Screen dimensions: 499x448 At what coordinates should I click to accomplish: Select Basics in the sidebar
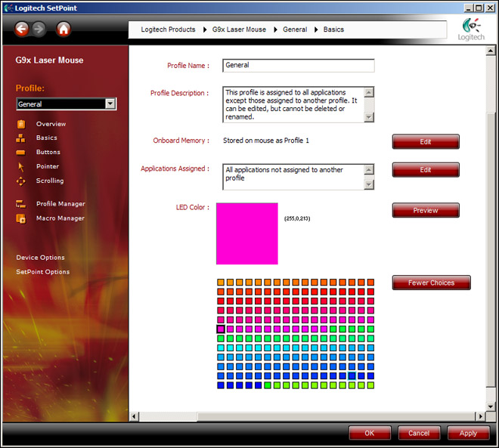pos(47,137)
